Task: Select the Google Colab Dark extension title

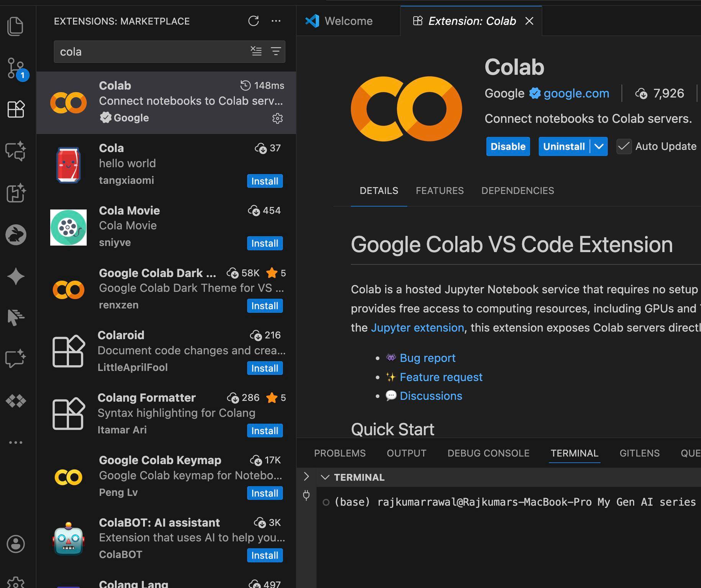Action: (x=157, y=273)
